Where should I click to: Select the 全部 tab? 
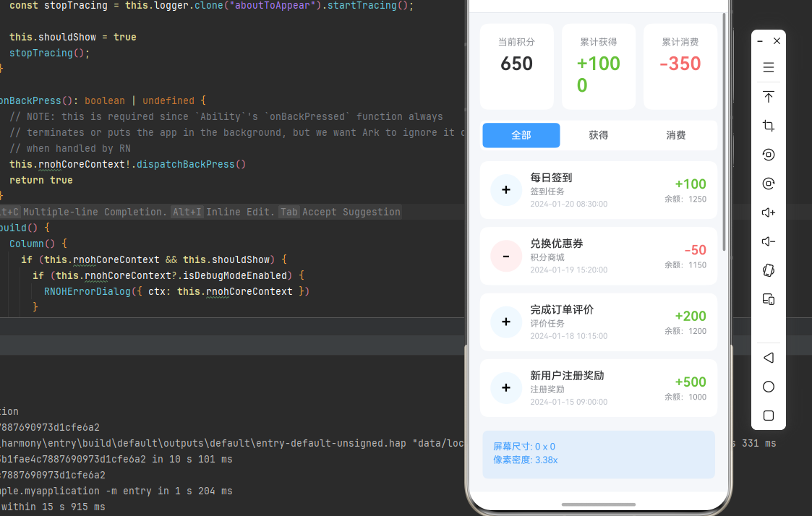(x=521, y=135)
